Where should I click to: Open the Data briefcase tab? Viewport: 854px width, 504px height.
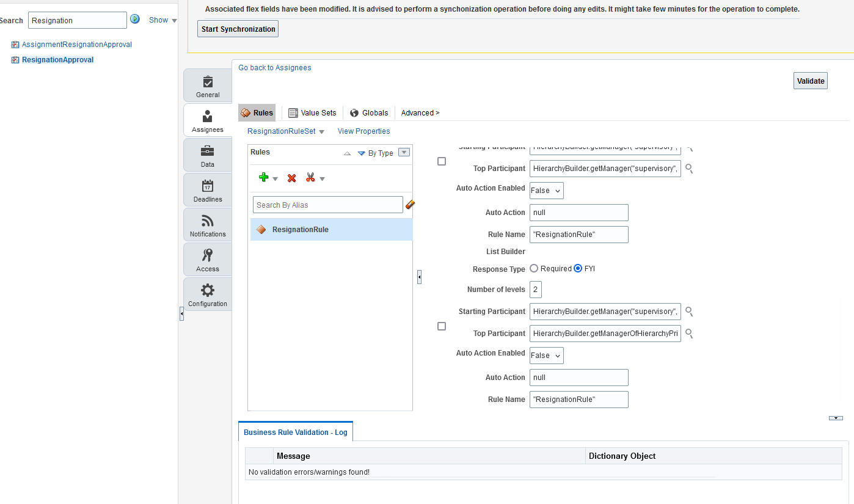(208, 155)
